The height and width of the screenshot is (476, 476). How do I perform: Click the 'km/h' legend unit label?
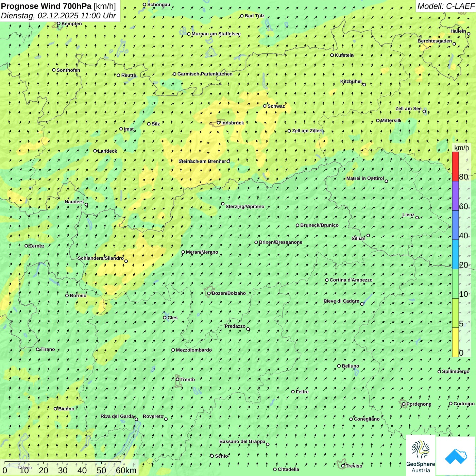pos(461,147)
